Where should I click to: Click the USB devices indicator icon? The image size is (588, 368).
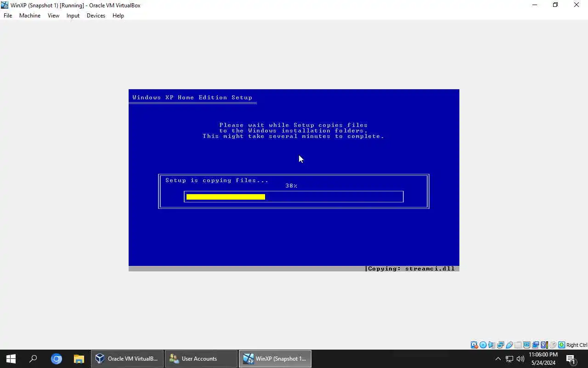[x=509, y=345]
